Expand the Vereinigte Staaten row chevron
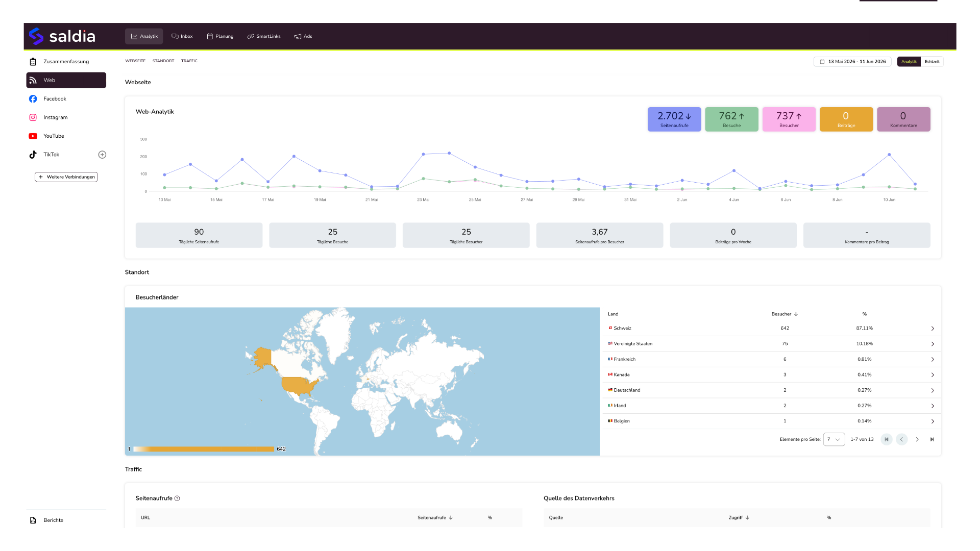Screen dimensions: 980x551 933,344
